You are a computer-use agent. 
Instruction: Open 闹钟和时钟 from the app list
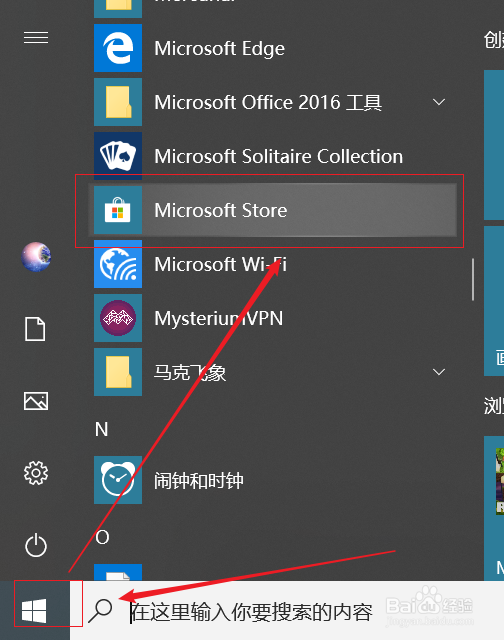coord(199,480)
